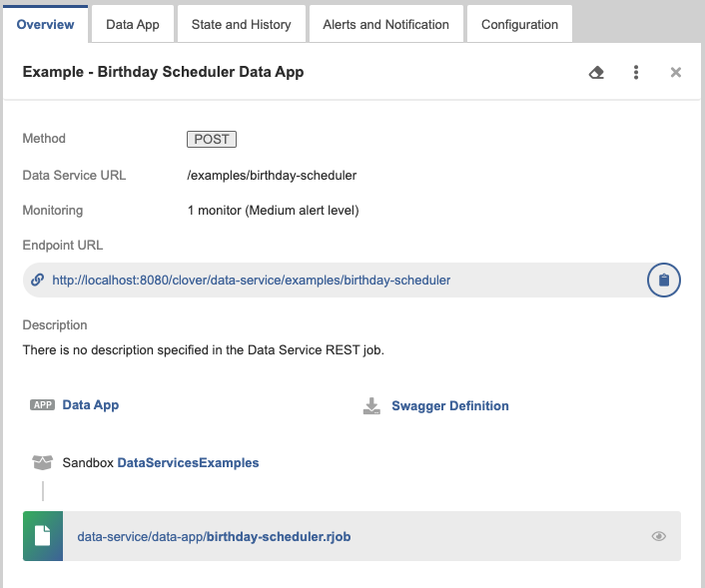705x588 pixels.
Task: Open the birthday-scheduler.rjob file path link
Action: point(214,537)
